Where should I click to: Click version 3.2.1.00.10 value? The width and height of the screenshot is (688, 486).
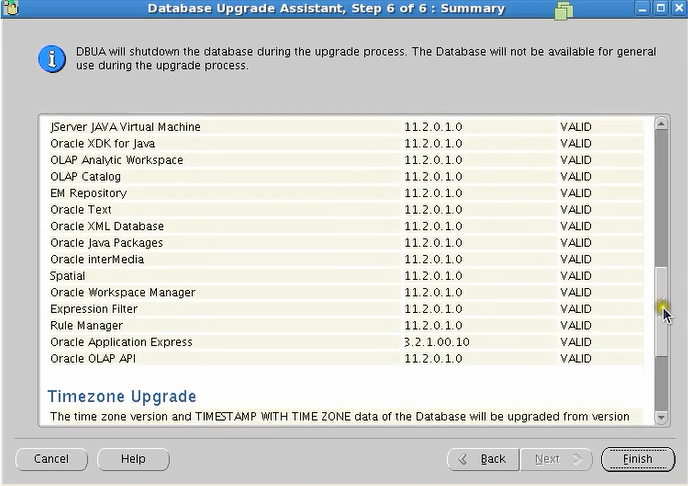pos(437,342)
